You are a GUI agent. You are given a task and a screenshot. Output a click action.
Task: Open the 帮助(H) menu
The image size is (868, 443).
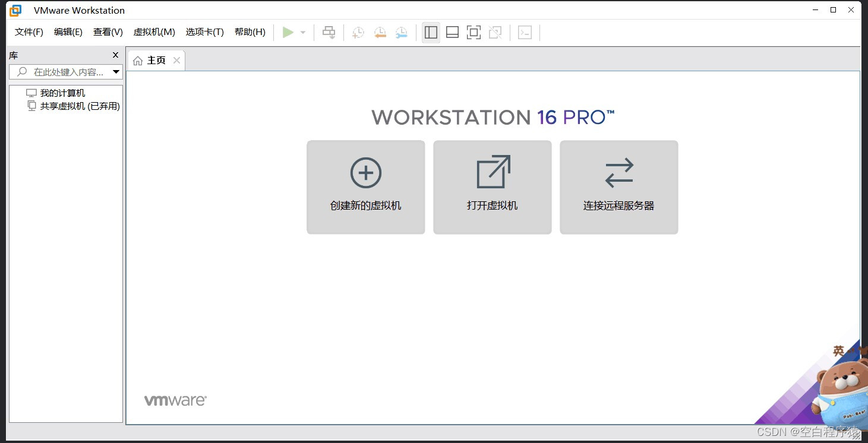(x=250, y=32)
